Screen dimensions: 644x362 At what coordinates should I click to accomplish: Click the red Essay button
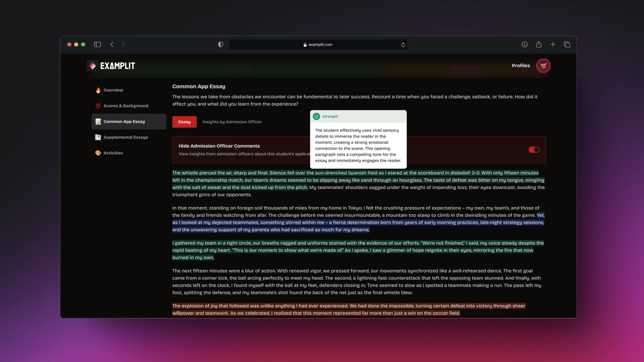(x=184, y=122)
